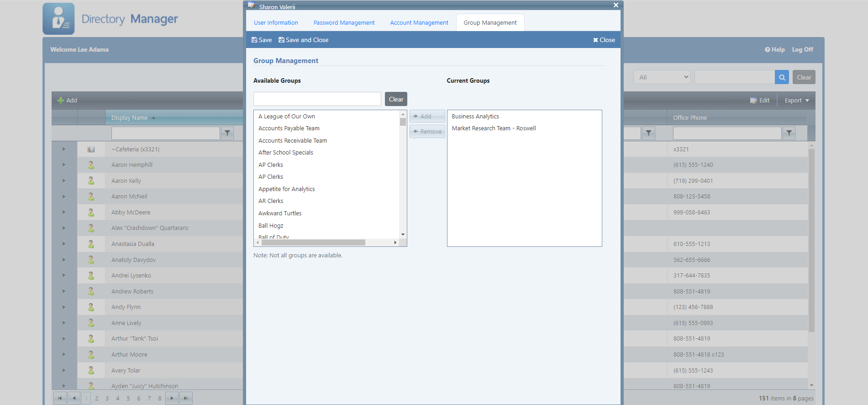Image resolution: width=868 pixels, height=405 pixels.
Task: Open the All search scope dropdown
Action: click(x=662, y=77)
